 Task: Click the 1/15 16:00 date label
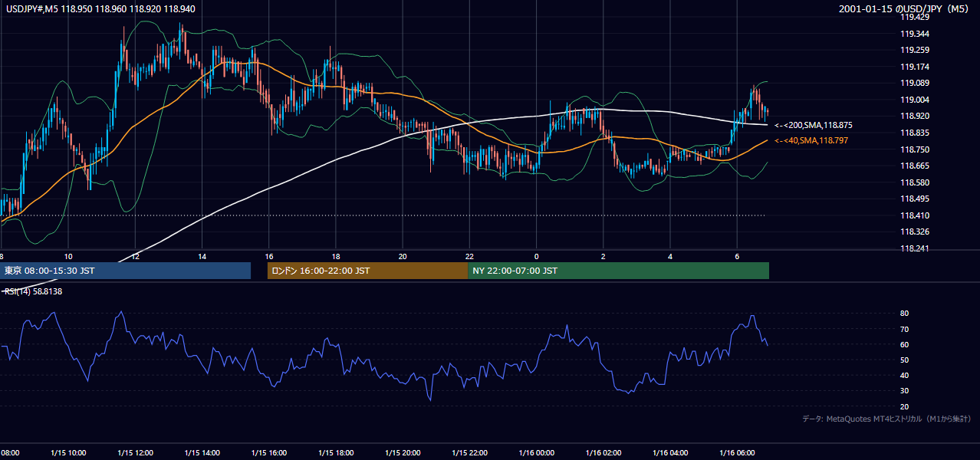(x=269, y=452)
